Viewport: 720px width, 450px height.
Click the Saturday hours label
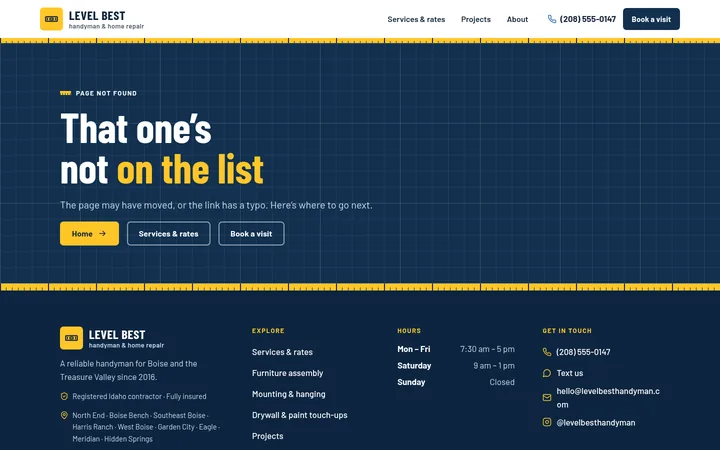(x=414, y=366)
